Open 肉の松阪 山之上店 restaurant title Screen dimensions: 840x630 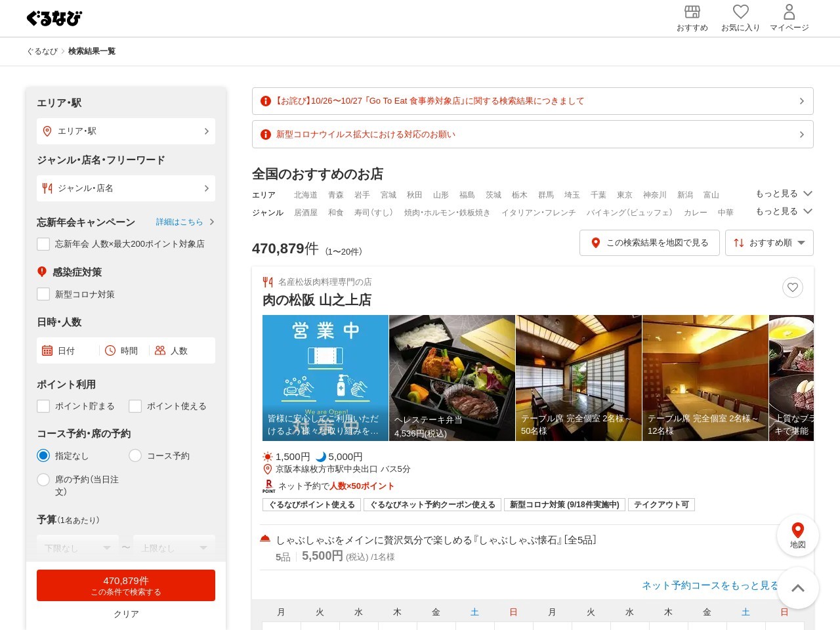317,300
